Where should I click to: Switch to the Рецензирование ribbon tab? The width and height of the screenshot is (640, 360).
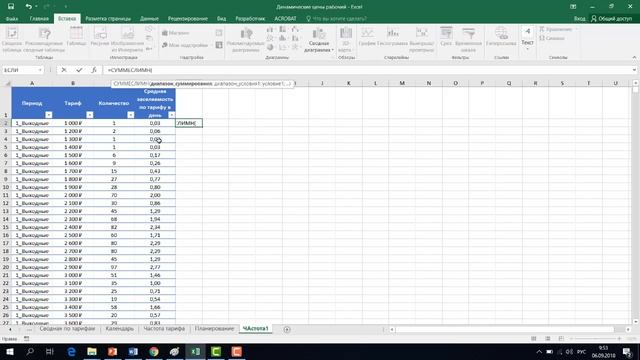click(188, 19)
